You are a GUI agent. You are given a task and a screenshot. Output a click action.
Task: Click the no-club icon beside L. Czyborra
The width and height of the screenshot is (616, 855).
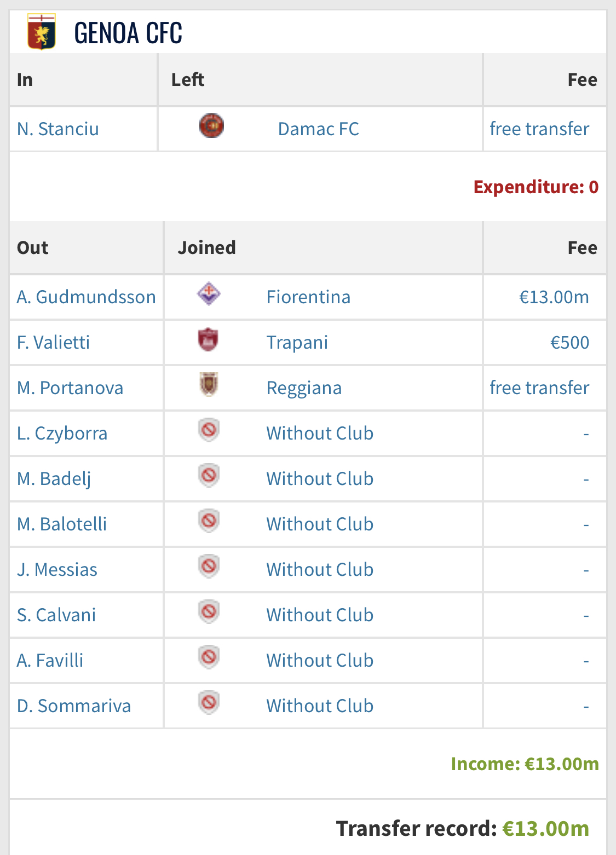209,430
